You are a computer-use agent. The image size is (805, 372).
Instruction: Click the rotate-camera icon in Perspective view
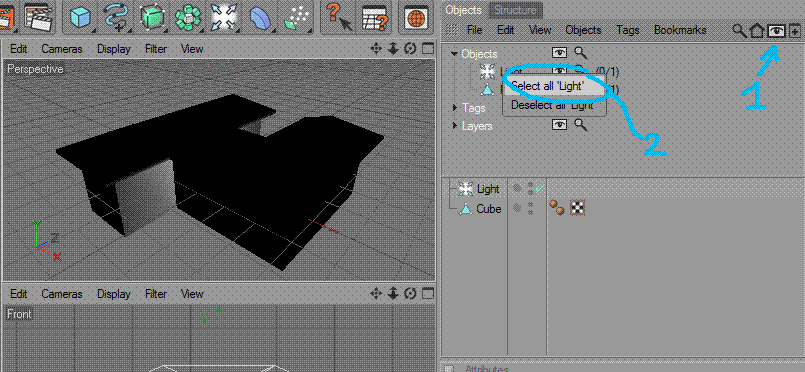pos(410,49)
